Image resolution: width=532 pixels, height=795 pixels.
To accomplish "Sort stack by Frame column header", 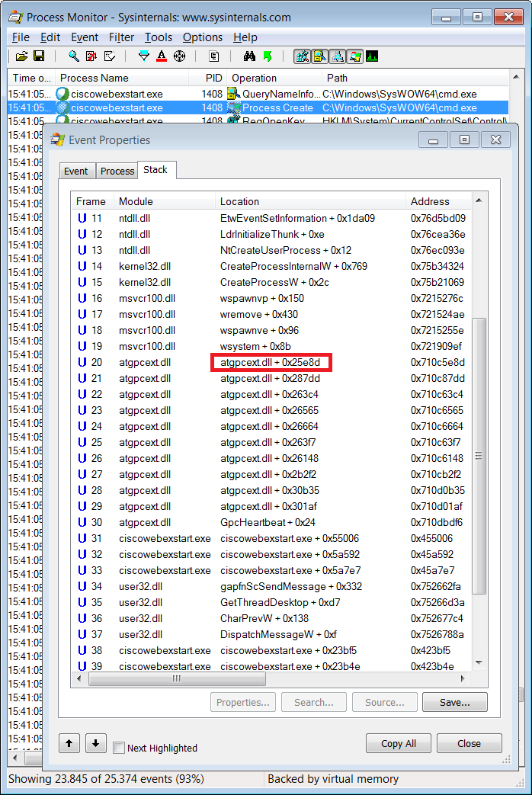I will (93, 201).
